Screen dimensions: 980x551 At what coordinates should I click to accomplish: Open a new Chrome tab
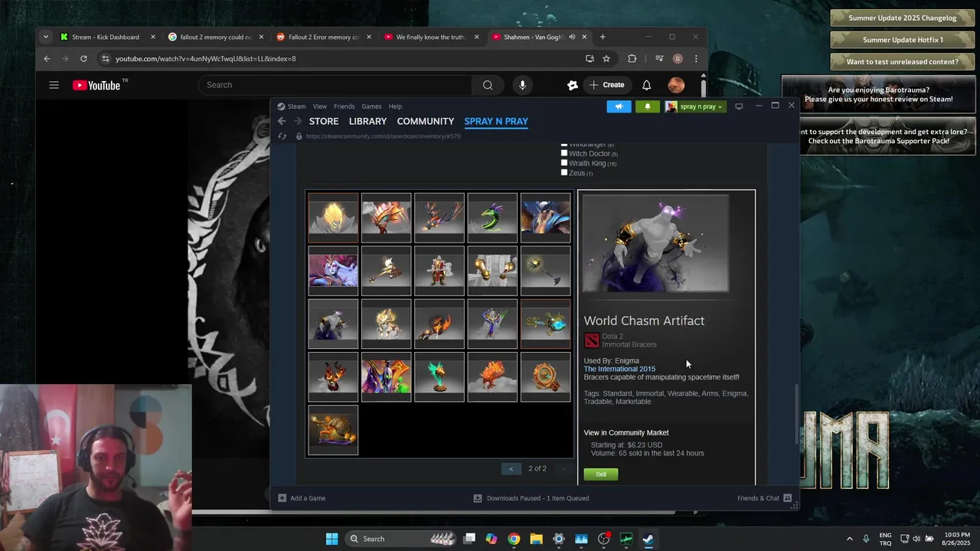pos(603,37)
